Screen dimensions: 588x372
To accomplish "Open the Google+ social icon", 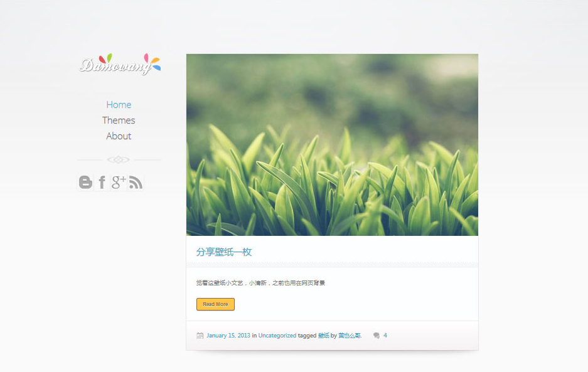I will [118, 182].
